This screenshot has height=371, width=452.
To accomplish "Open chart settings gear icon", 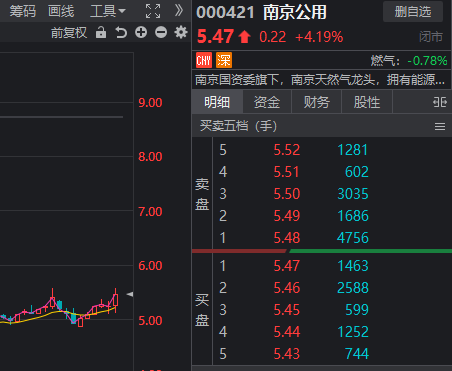I will point(181,32).
